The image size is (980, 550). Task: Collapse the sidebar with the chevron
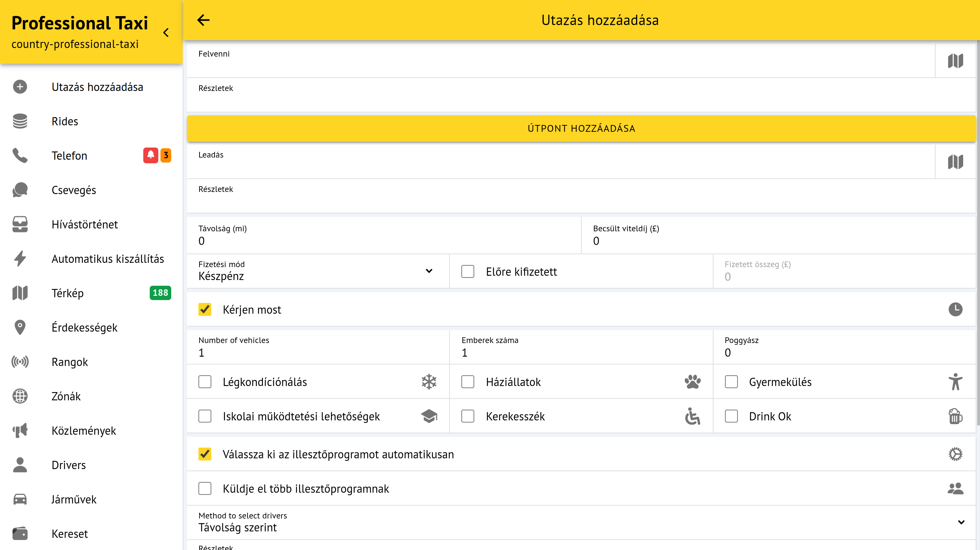coord(166,33)
